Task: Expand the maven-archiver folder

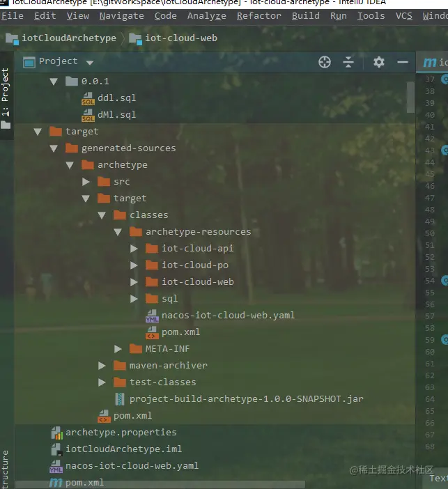Action: coord(102,366)
